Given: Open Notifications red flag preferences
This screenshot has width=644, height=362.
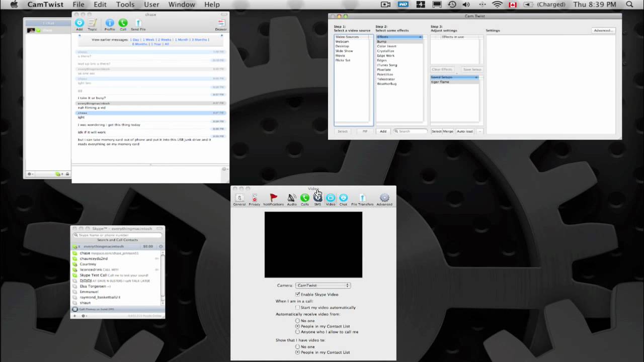Looking at the screenshot, I should [x=273, y=200].
